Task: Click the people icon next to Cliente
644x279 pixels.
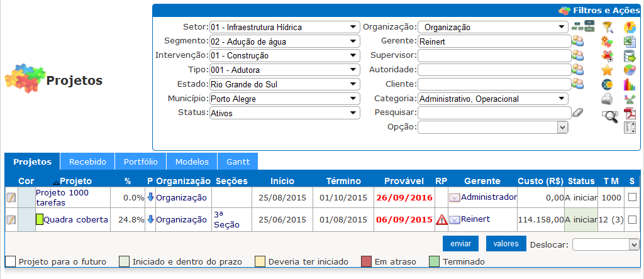Action: (578, 84)
